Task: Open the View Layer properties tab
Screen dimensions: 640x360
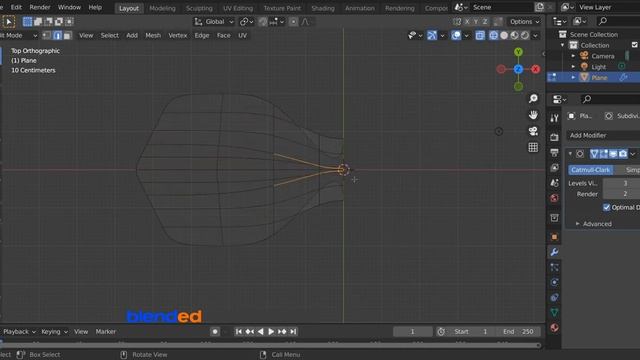Action: [554, 168]
